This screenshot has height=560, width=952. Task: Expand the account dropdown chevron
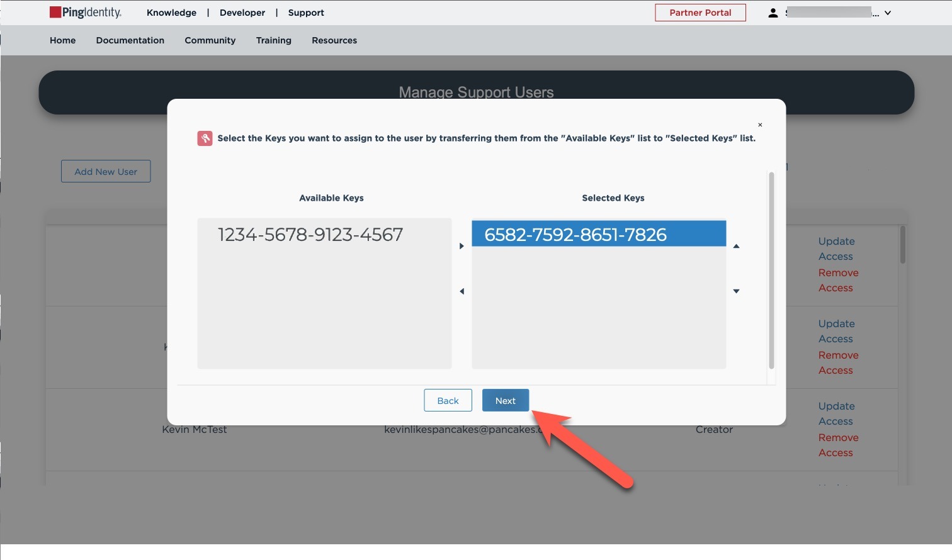click(888, 13)
